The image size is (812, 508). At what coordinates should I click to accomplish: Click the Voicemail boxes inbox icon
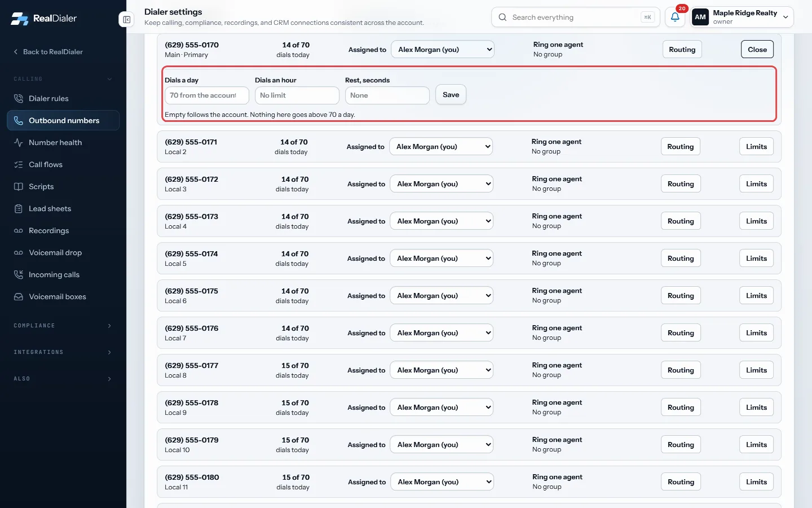[19, 296]
